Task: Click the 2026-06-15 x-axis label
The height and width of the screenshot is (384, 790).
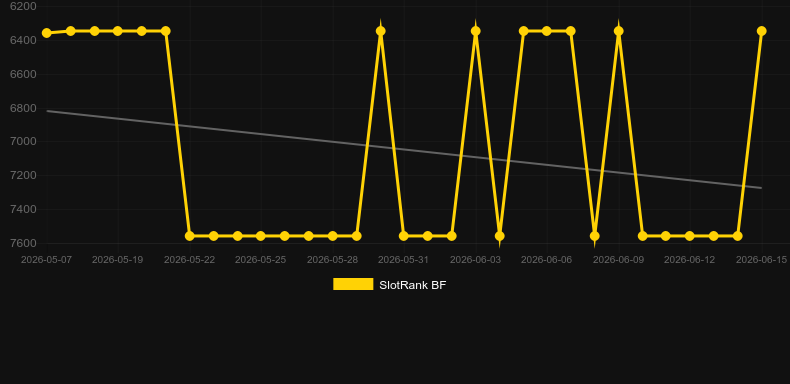Action: click(x=762, y=260)
